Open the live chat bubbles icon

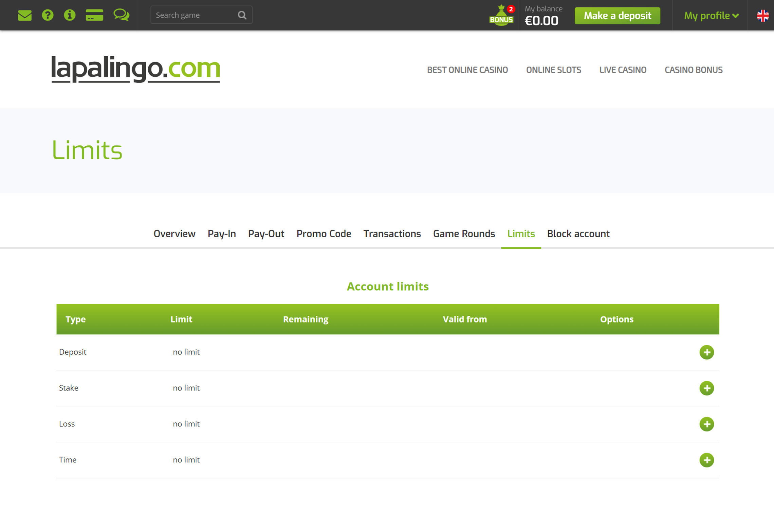tap(121, 15)
